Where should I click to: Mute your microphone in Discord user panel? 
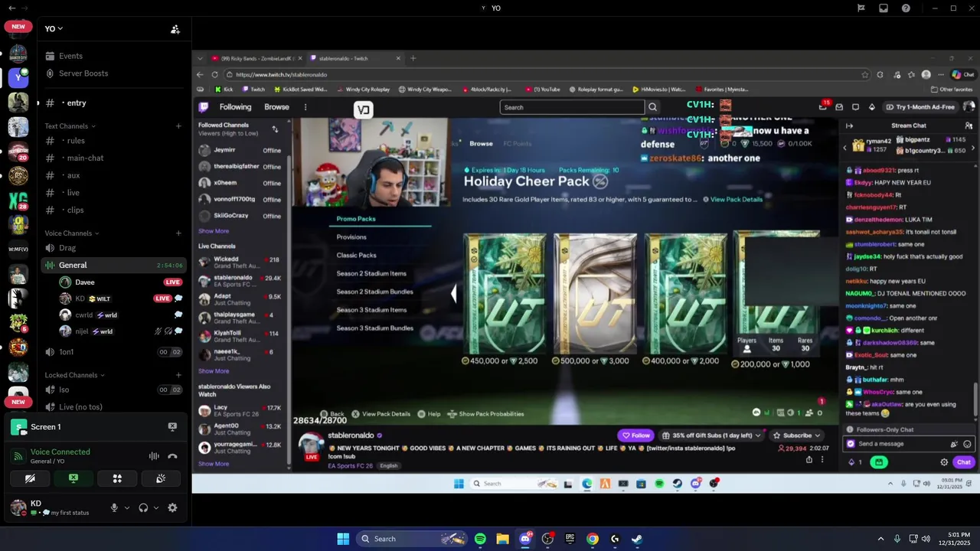114,507
